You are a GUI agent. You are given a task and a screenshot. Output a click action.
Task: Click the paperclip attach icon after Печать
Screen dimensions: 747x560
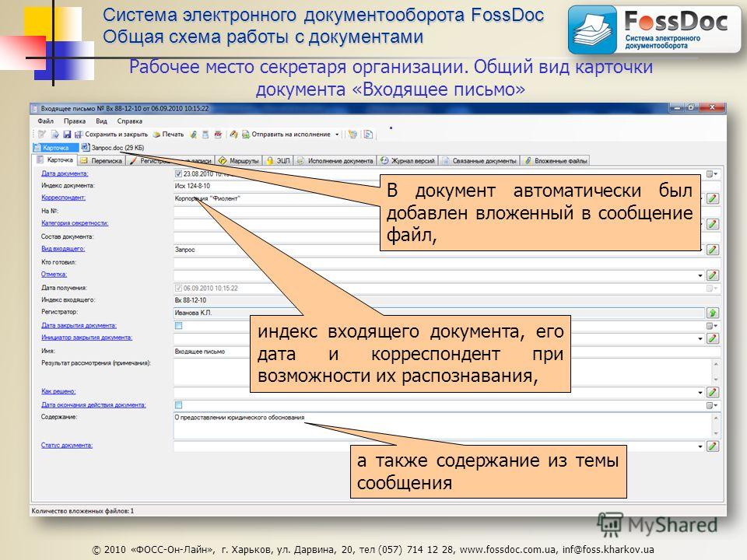coord(194,135)
